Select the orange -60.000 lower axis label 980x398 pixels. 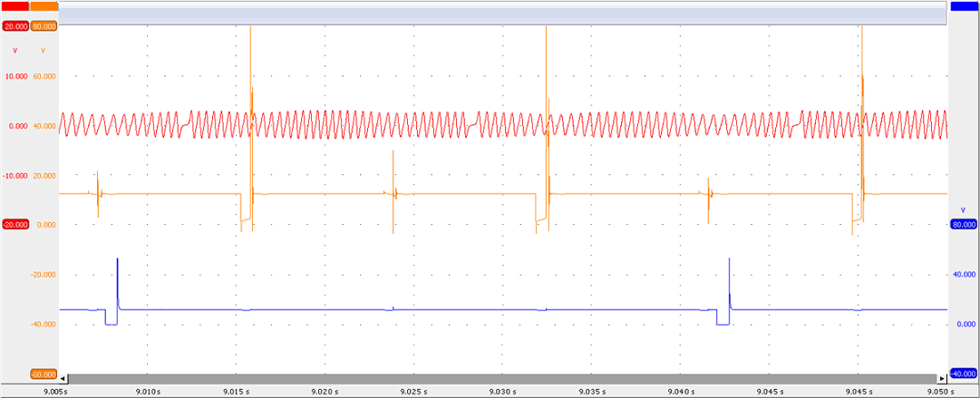tap(44, 374)
